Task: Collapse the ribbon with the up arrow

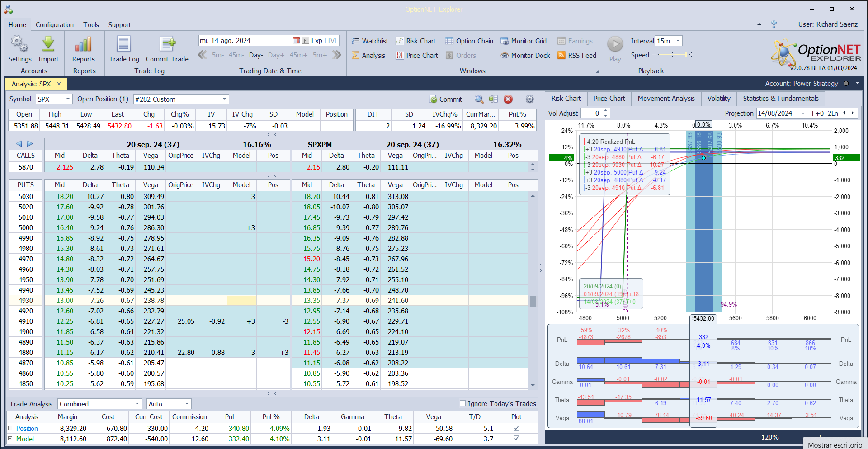Action: [759, 24]
